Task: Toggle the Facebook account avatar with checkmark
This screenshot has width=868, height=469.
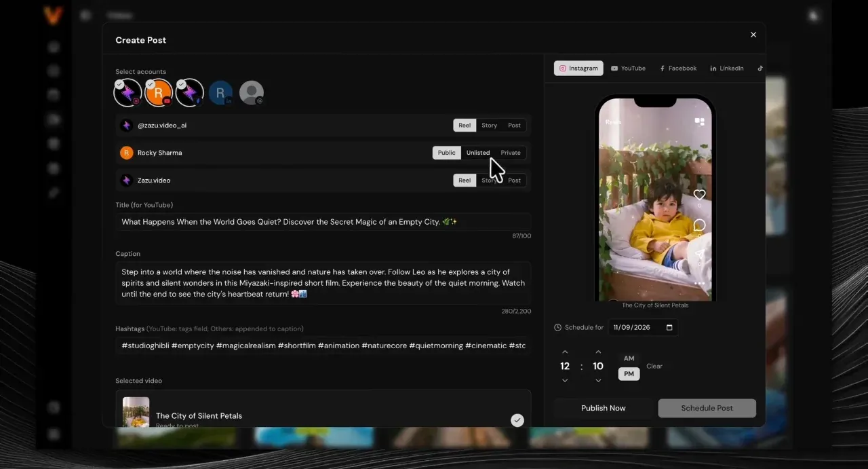Action: (x=190, y=92)
